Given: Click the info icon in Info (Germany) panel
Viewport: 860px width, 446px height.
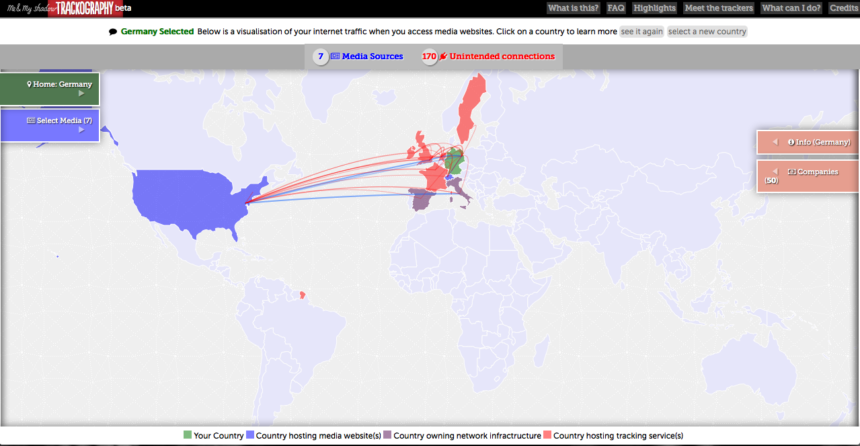Looking at the screenshot, I should click(x=791, y=143).
